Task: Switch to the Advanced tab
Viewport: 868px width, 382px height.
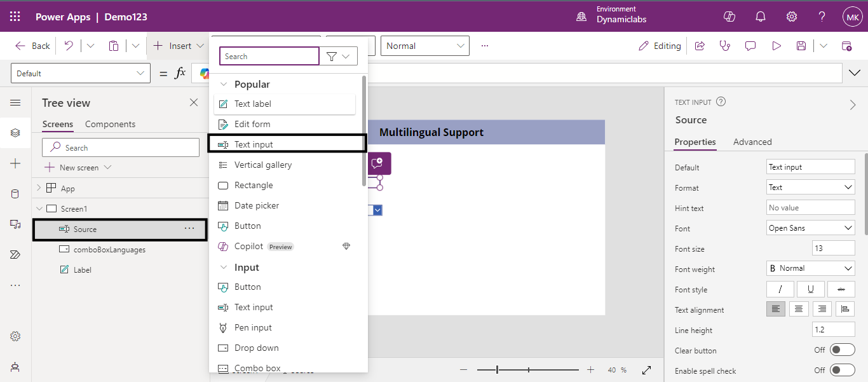Action: pyautogui.click(x=752, y=142)
